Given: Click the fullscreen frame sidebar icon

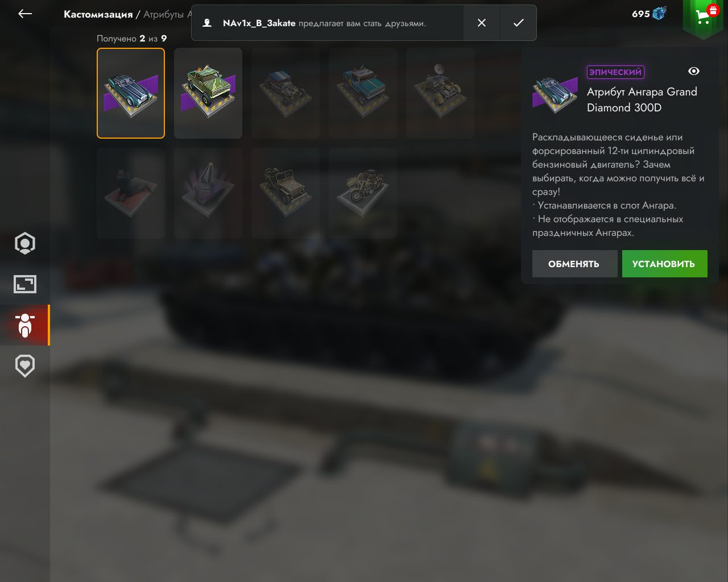Looking at the screenshot, I should (25, 284).
